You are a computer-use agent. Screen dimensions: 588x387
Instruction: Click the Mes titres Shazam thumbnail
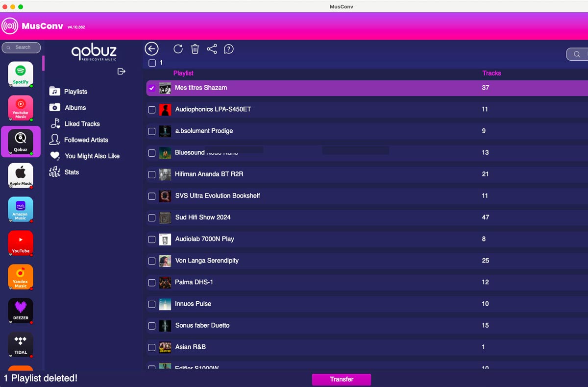pos(165,88)
